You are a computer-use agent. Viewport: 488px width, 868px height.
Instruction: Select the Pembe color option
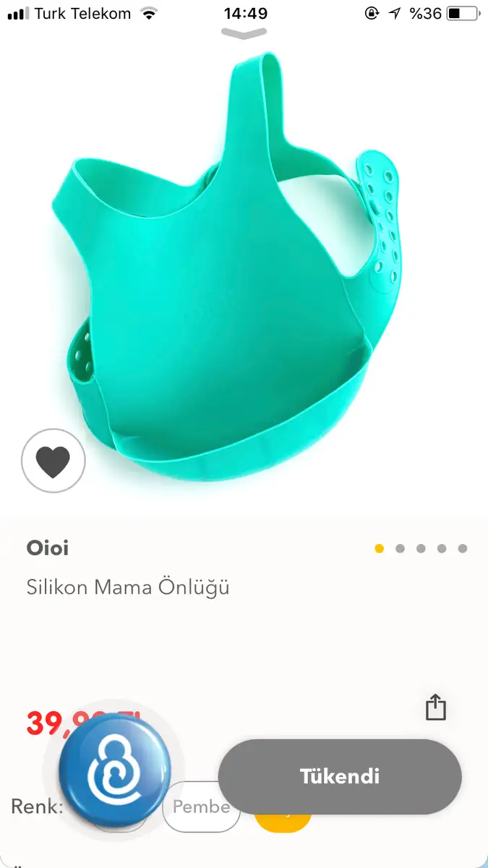point(201,807)
